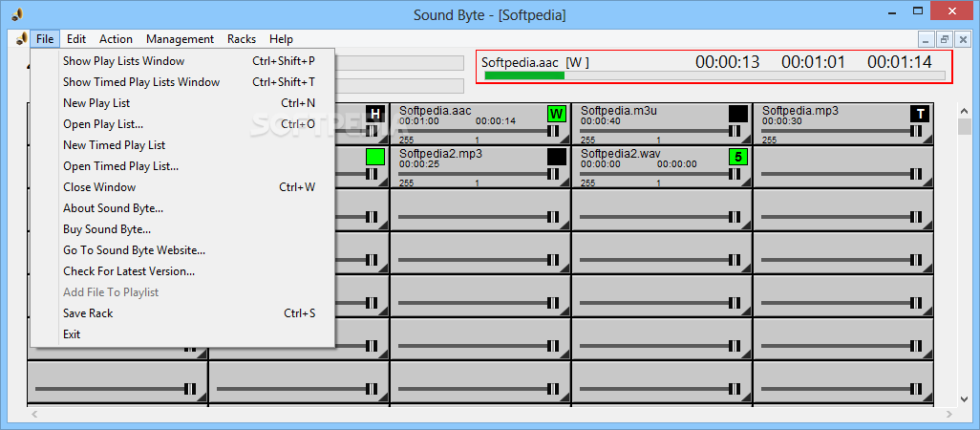Click the green 5 hotkey box on Softpedia2.wav
The height and width of the screenshot is (430, 980).
point(738,157)
